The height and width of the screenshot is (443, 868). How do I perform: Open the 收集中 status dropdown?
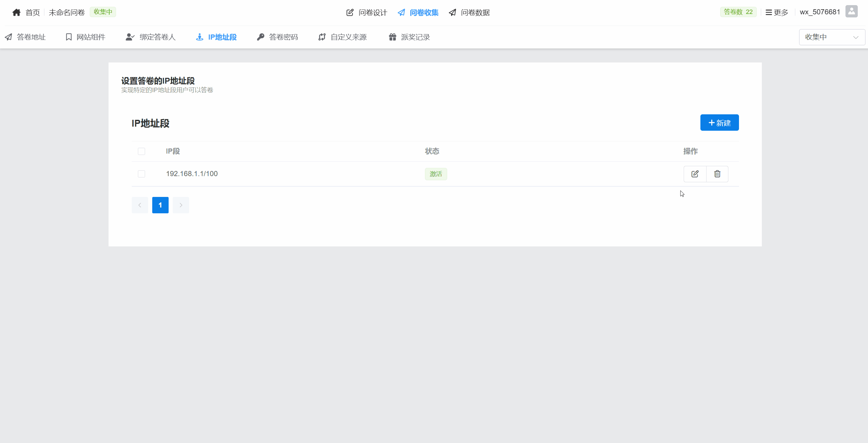832,37
